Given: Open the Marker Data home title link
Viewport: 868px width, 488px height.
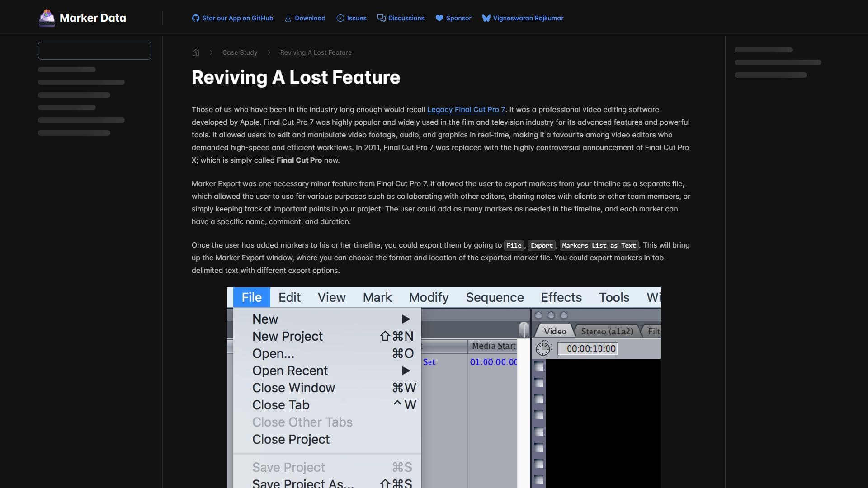Looking at the screenshot, I should coord(93,18).
